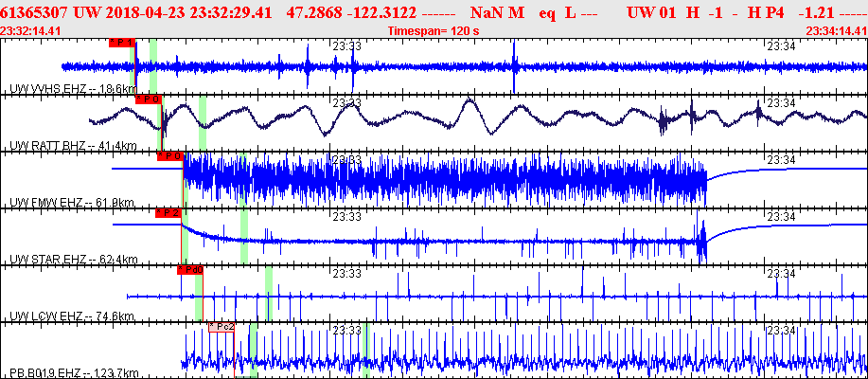The width and height of the screenshot is (868, 379).
Task: Click the 23:33 time label in RATT trace
Action: 346,103
